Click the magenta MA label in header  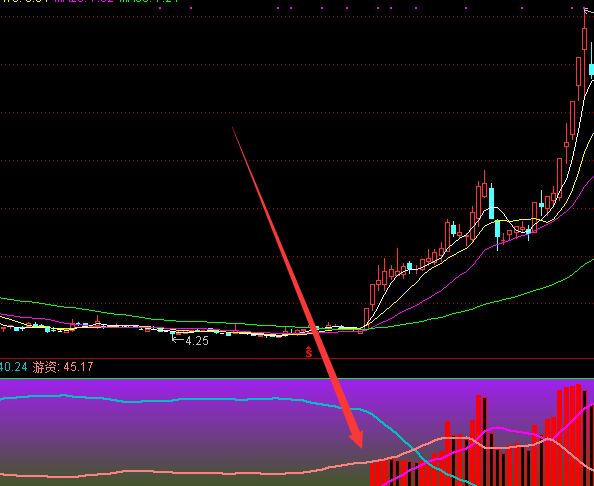click(83, 1)
